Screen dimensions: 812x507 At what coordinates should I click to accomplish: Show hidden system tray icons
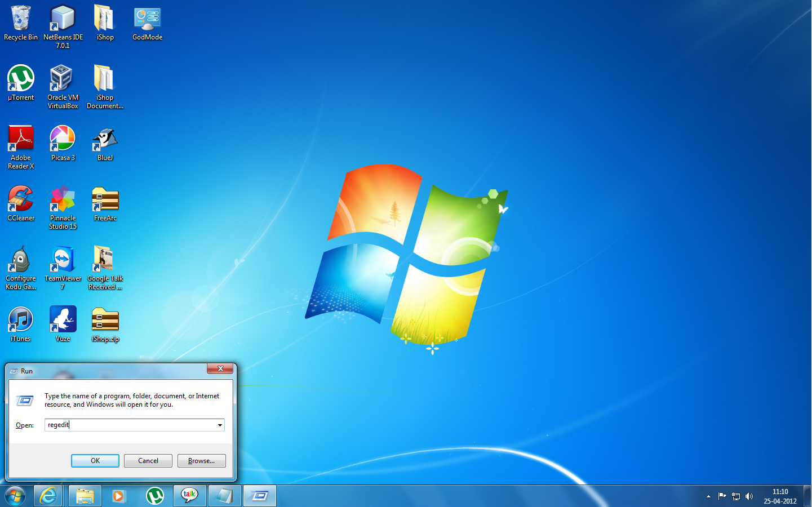[x=708, y=496]
